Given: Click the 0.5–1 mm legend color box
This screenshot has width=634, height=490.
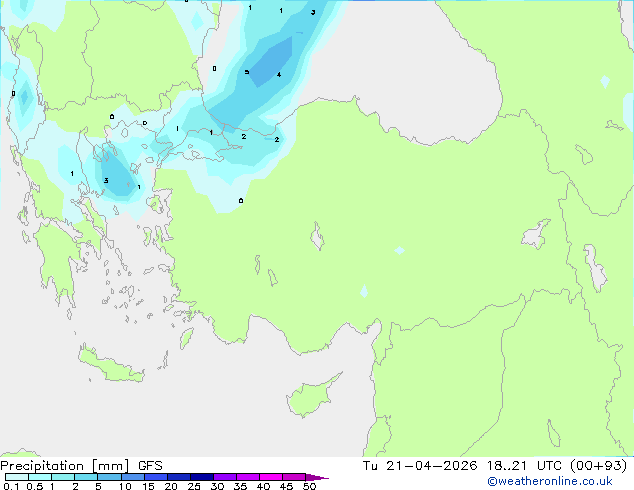Looking at the screenshot, I should click(x=40, y=477).
